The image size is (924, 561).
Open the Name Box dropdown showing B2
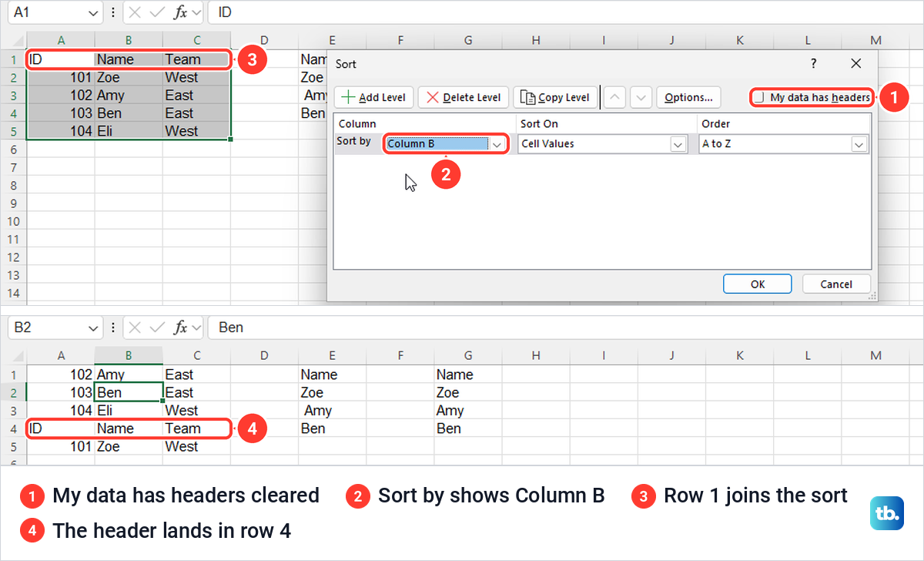click(93, 328)
